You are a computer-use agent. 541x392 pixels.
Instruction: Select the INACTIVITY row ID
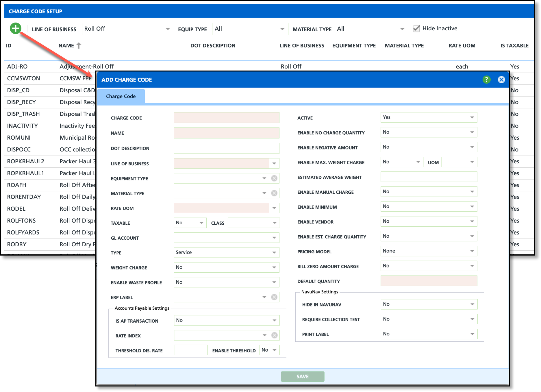coord(22,126)
